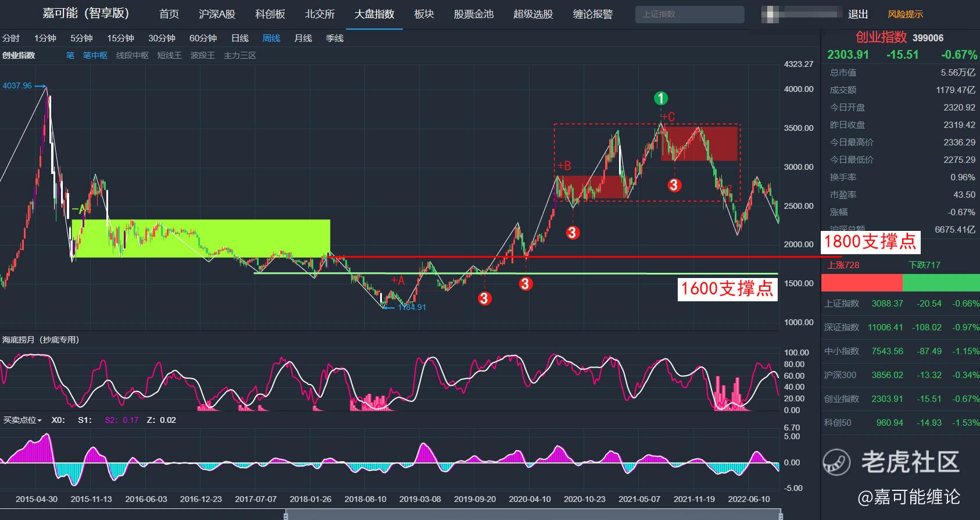The height and width of the screenshot is (520, 980).
Task: Switch chart to 季线 period
Action: 334,38
